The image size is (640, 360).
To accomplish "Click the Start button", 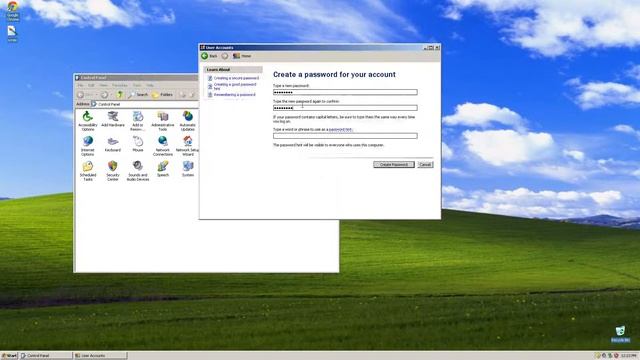I will pyautogui.click(x=9, y=356).
